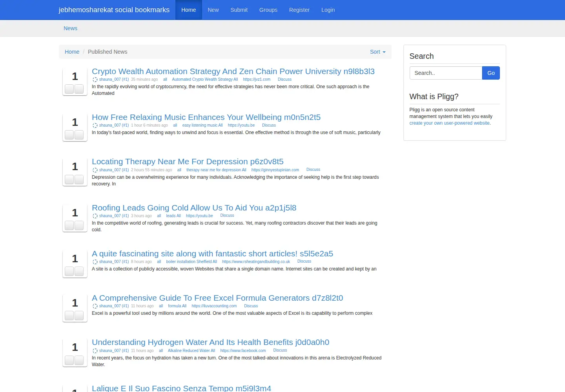Click user avatar icon in Relaxing Music story meta

(x=95, y=125)
